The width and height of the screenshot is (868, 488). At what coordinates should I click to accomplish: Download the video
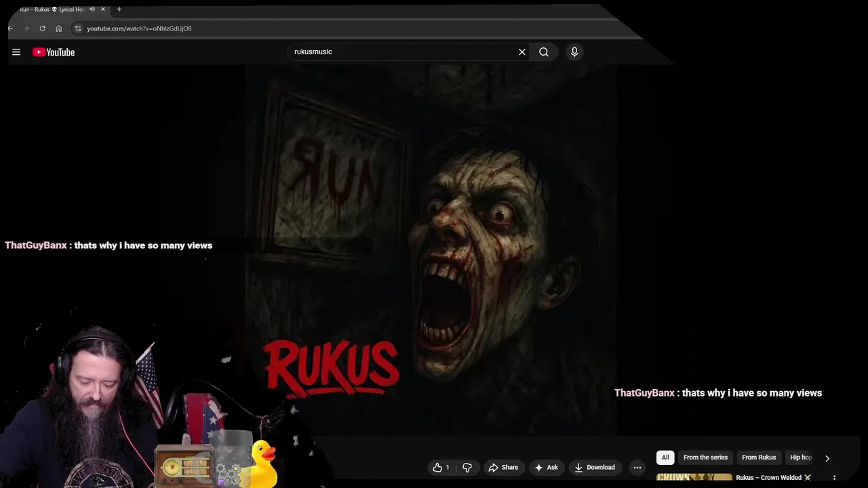[x=594, y=467]
